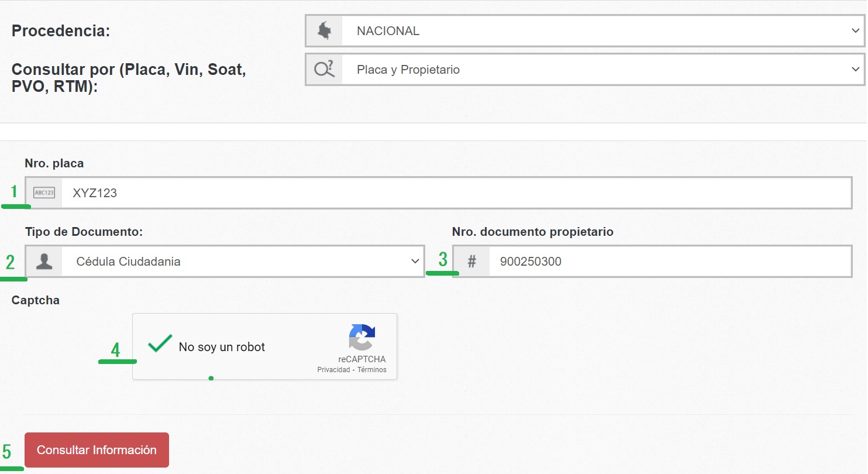Click the ABC123 license plate icon
Image resolution: width=868 pixels, height=474 pixels.
pyautogui.click(x=44, y=193)
